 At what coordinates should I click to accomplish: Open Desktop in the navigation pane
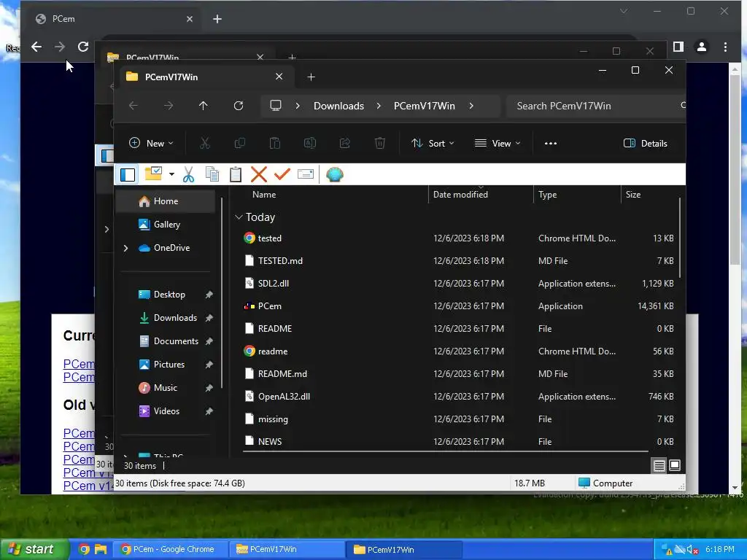coord(166,295)
